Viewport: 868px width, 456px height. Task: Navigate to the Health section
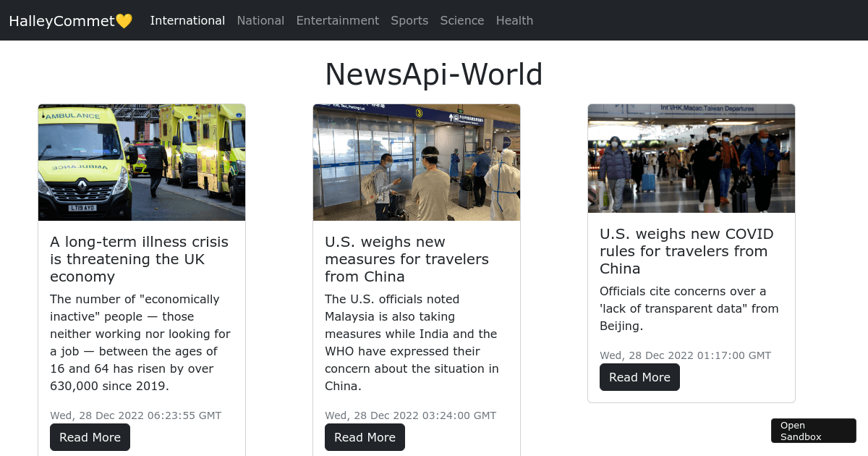514,20
